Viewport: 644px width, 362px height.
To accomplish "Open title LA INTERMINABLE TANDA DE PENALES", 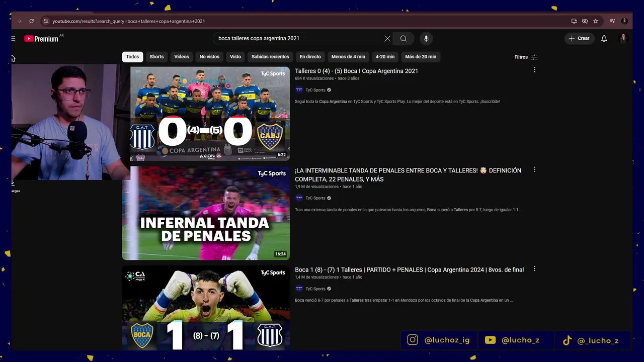I will [408, 174].
